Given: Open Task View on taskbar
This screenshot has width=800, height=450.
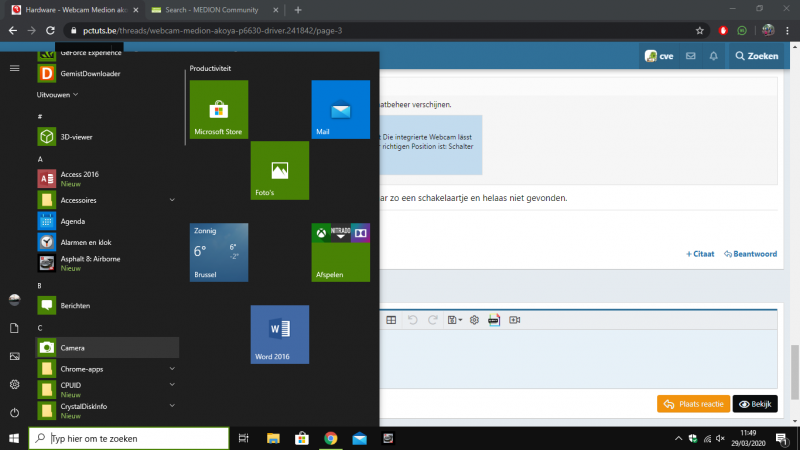Looking at the screenshot, I should pyautogui.click(x=243, y=438).
